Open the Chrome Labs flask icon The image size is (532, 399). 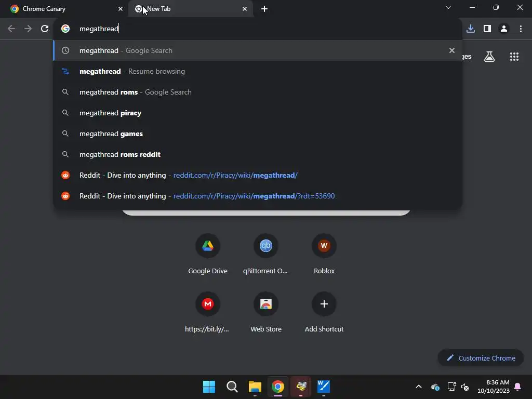click(489, 57)
